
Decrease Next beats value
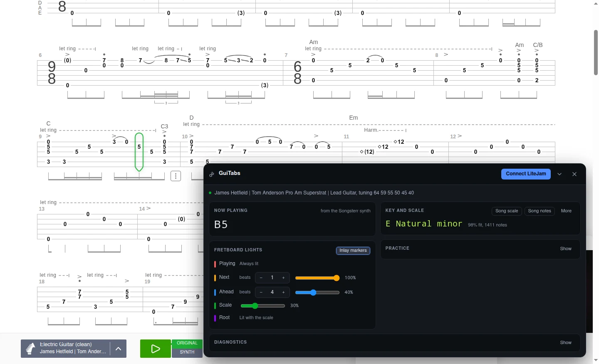[261, 278]
